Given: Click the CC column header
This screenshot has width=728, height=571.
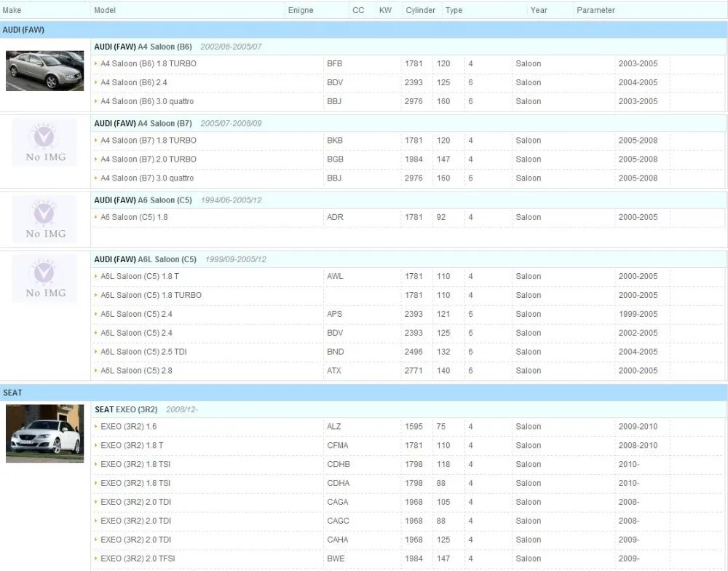Looking at the screenshot, I should 358,10.
